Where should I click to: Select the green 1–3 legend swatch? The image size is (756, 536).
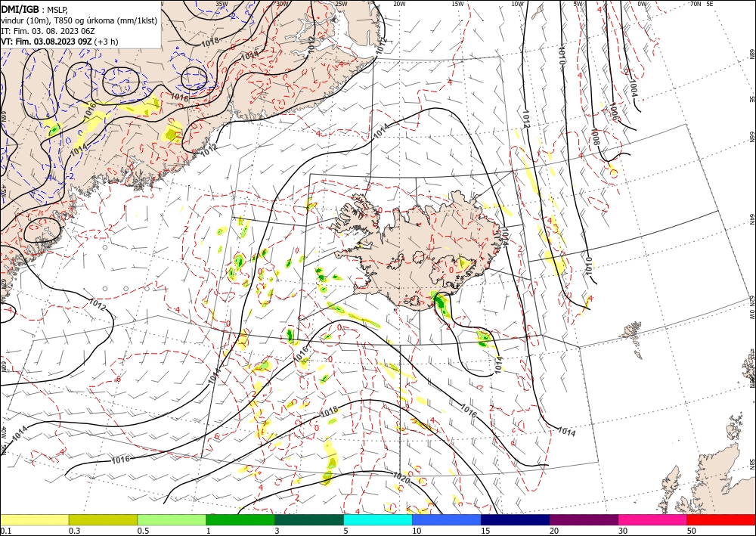[x=240, y=519]
